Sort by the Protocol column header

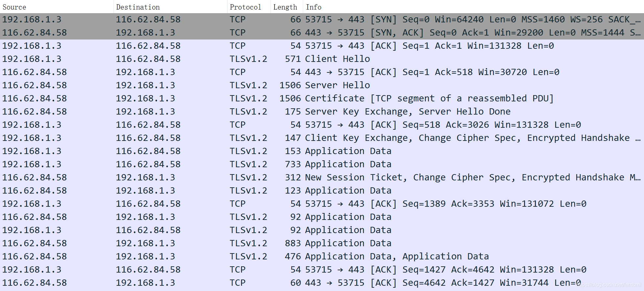(x=249, y=7)
